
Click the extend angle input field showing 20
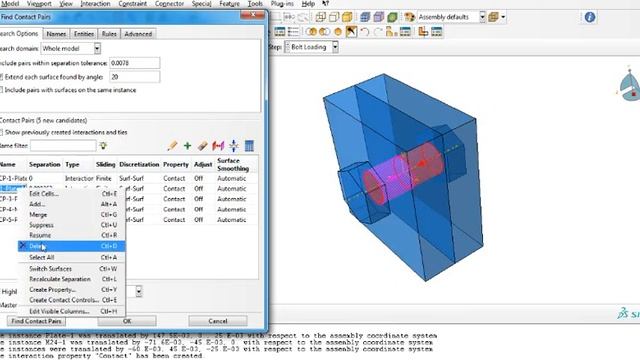point(135,77)
